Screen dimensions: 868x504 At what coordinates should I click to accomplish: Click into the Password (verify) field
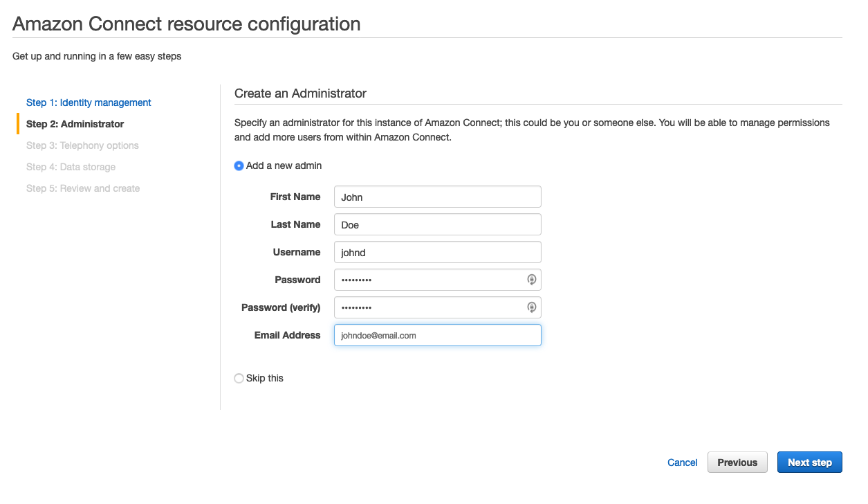(x=437, y=307)
